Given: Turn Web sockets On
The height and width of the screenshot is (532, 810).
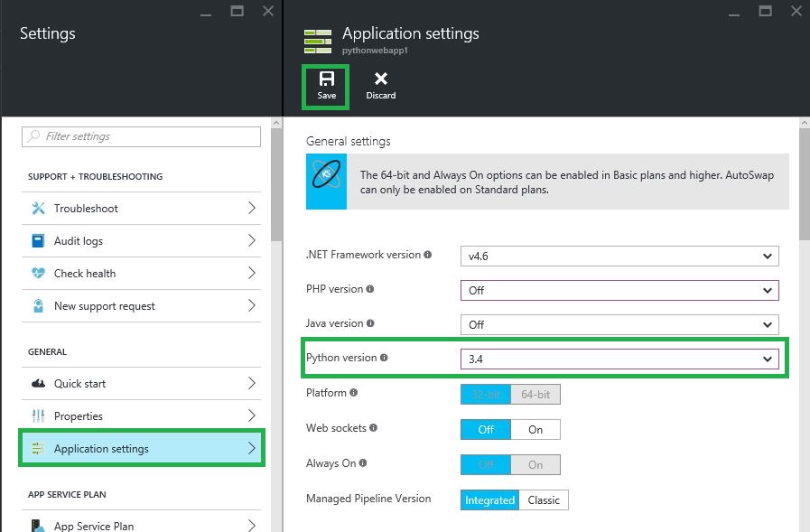Looking at the screenshot, I should 535,430.
